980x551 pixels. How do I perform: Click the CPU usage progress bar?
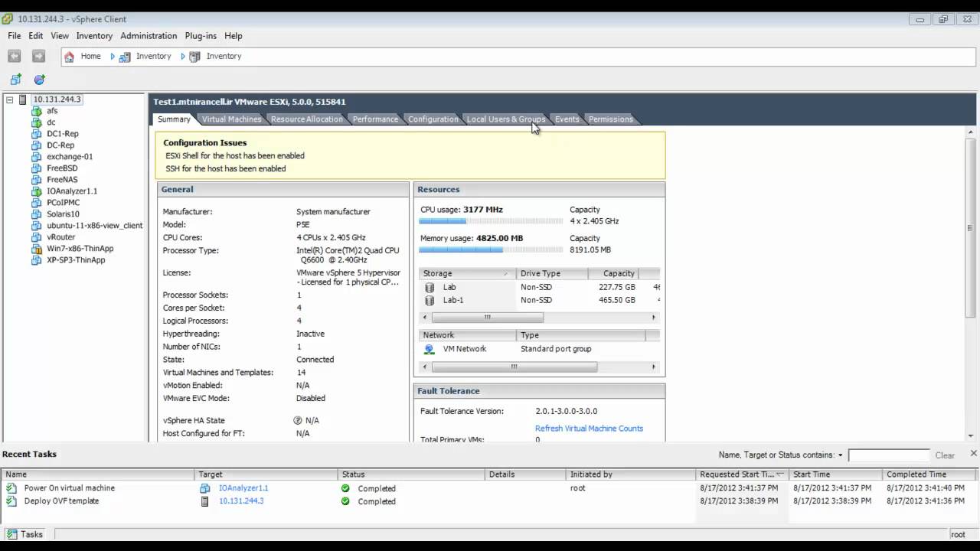[491, 220]
